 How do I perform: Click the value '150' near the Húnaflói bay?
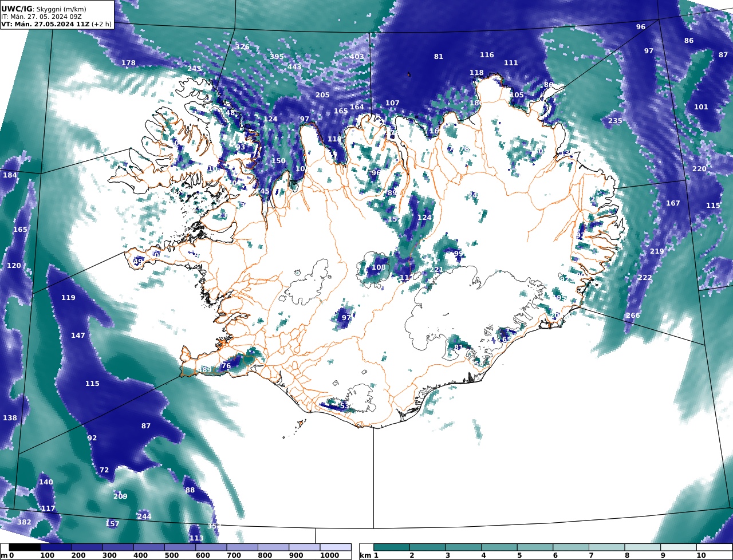point(278,161)
